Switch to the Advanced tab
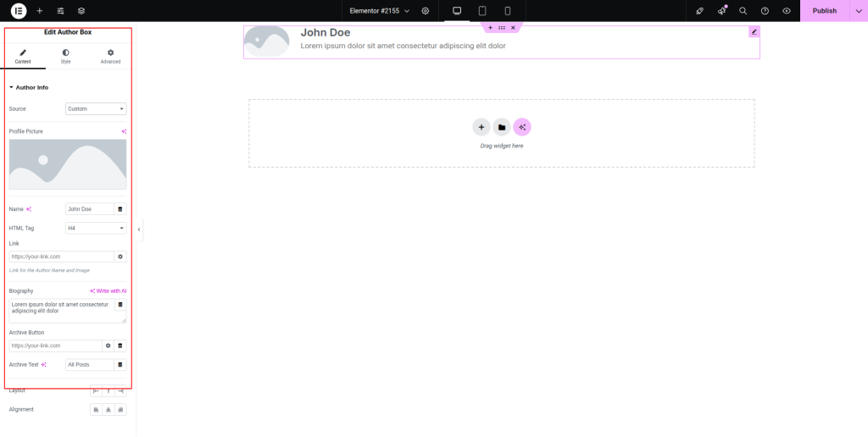The image size is (868, 437). coord(110,57)
